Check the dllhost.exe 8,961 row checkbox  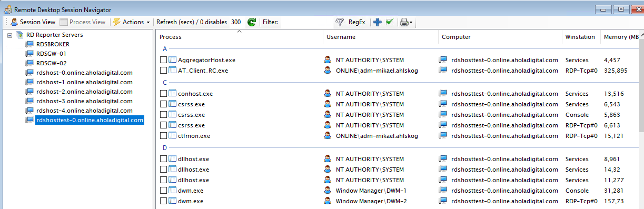point(163,159)
